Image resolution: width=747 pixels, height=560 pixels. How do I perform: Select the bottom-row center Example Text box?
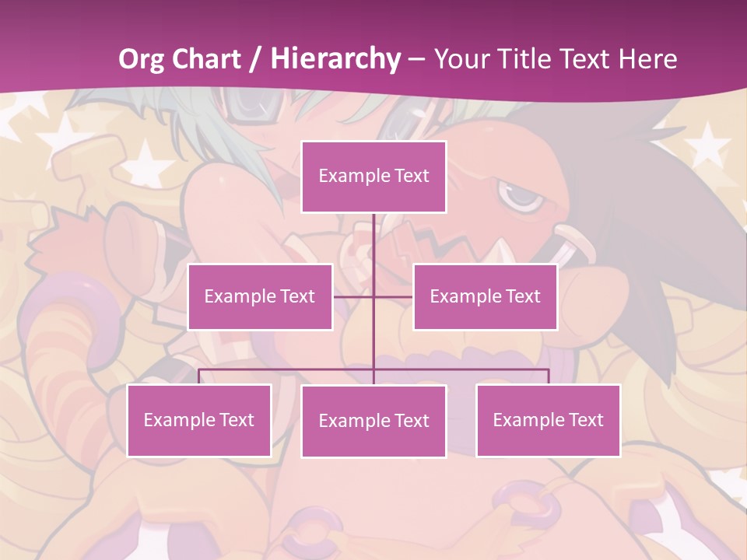(374, 422)
